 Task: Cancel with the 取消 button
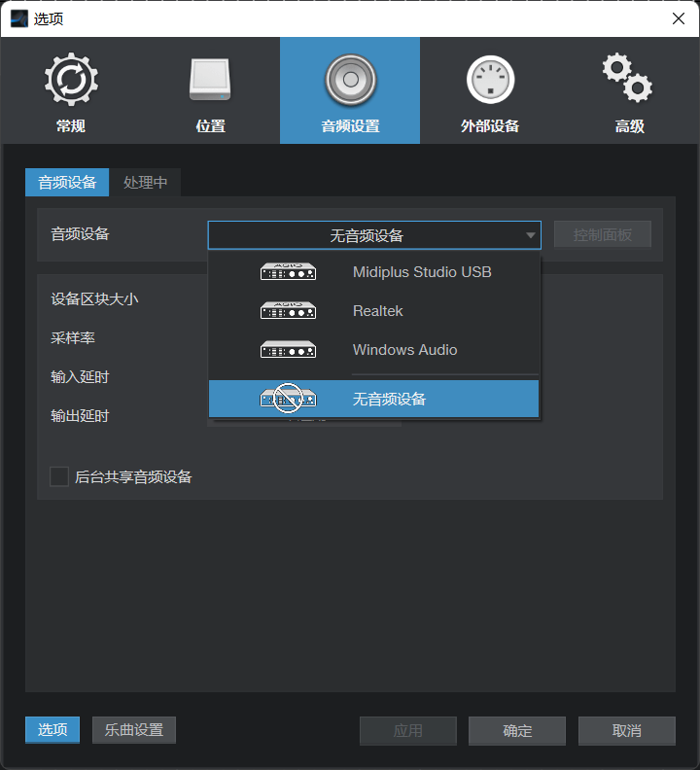[x=627, y=731]
